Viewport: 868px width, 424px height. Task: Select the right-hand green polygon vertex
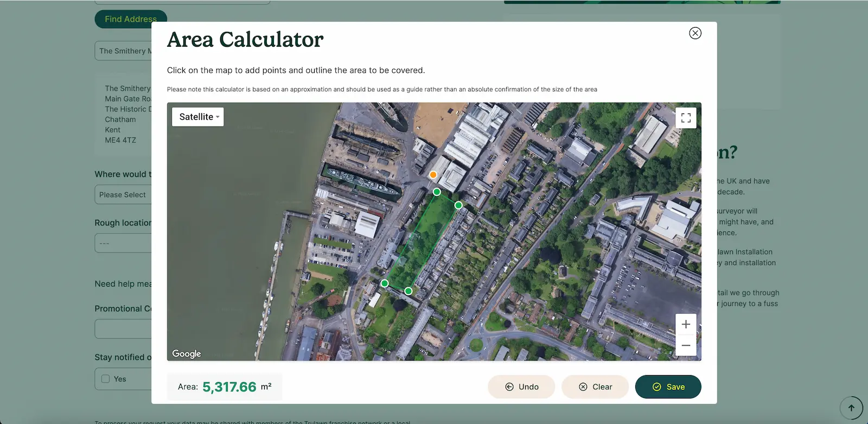(458, 205)
